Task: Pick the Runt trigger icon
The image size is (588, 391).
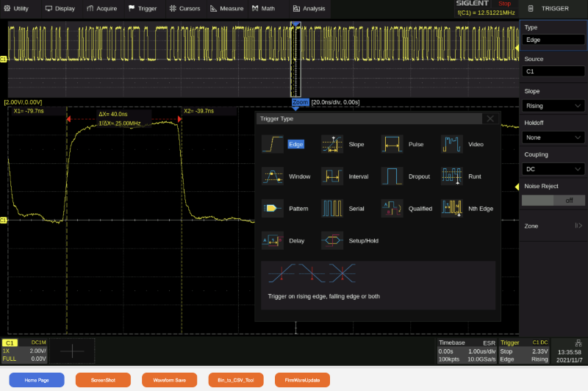Action: point(451,176)
